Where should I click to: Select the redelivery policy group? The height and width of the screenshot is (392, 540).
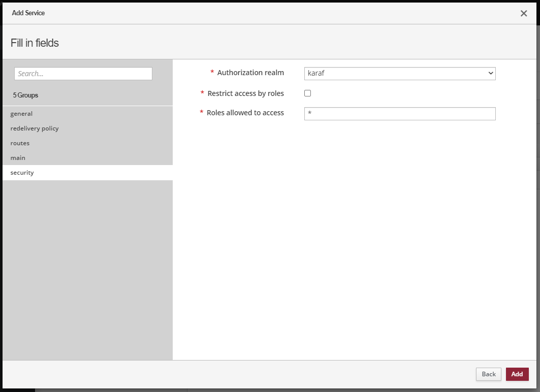coord(35,128)
